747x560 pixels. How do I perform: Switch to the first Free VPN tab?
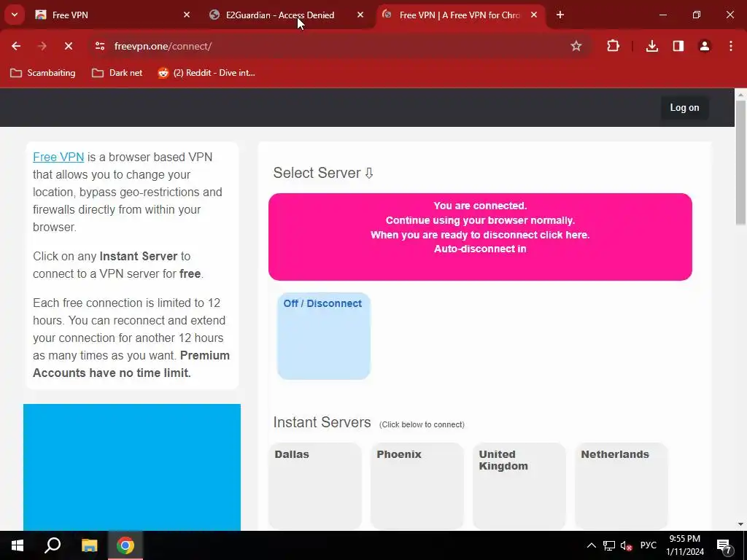[113, 15]
